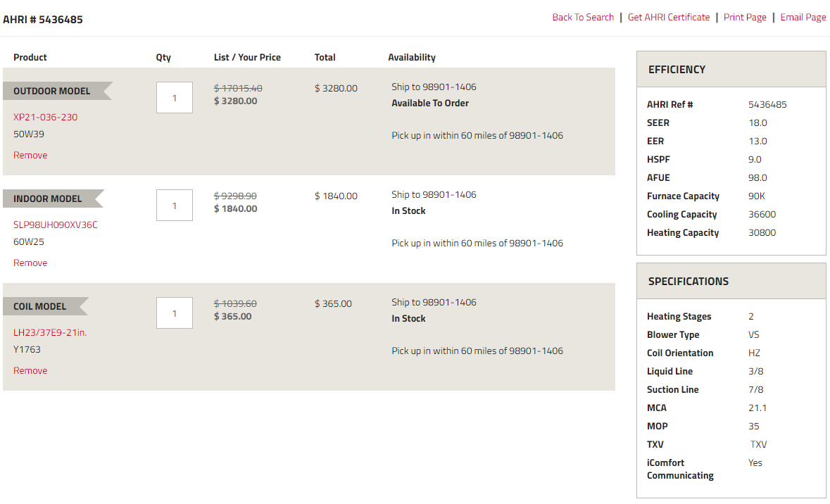Select the MCA value 21.1

[x=757, y=408]
